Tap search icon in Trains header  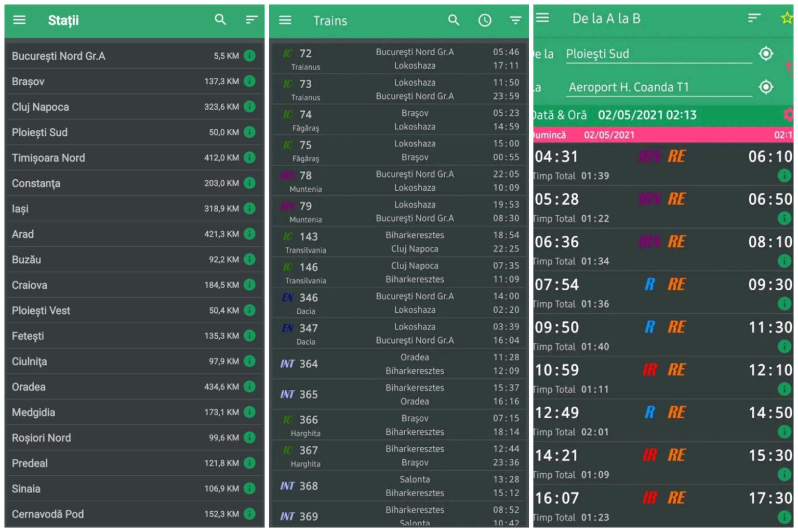454,20
